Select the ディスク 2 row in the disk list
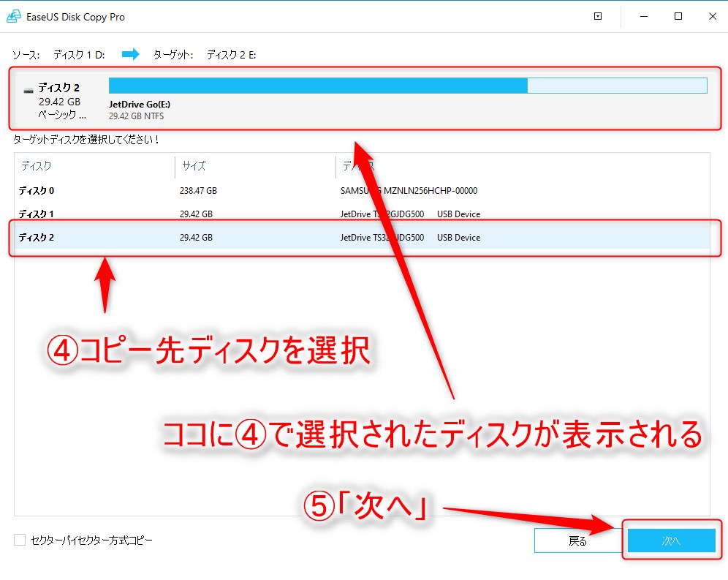The height and width of the screenshot is (580, 728). pyautogui.click(x=362, y=238)
